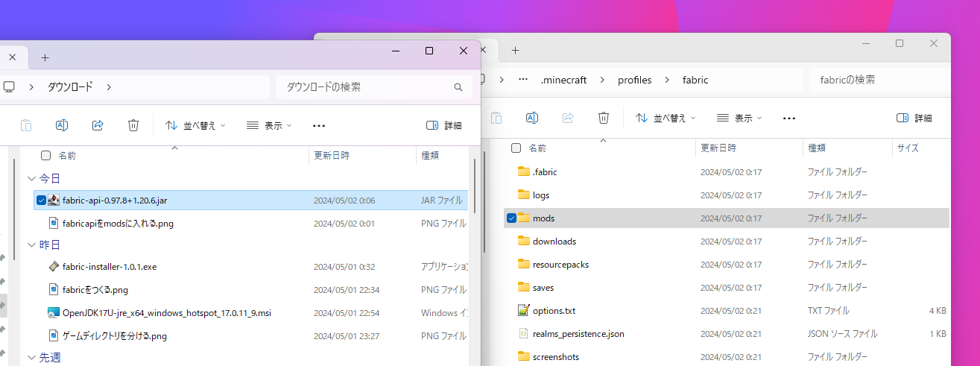Open 並べ替え sort dropdown in Downloads window
This screenshot has width=980, height=366.
pyautogui.click(x=195, y=125)
